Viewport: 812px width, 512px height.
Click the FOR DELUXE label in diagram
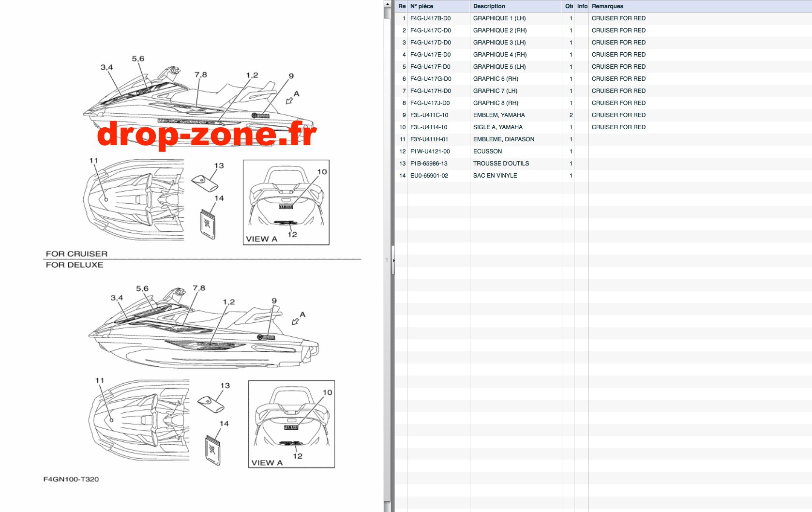75,265
